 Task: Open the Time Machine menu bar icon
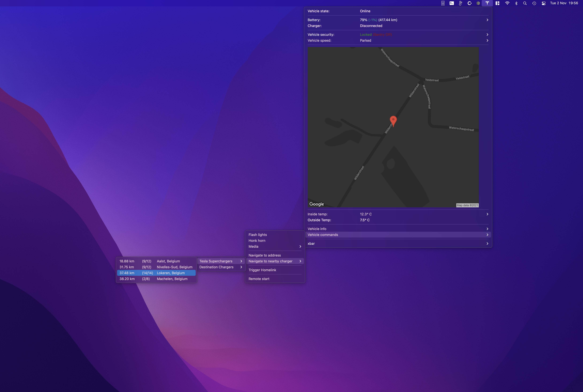point(534,3)
